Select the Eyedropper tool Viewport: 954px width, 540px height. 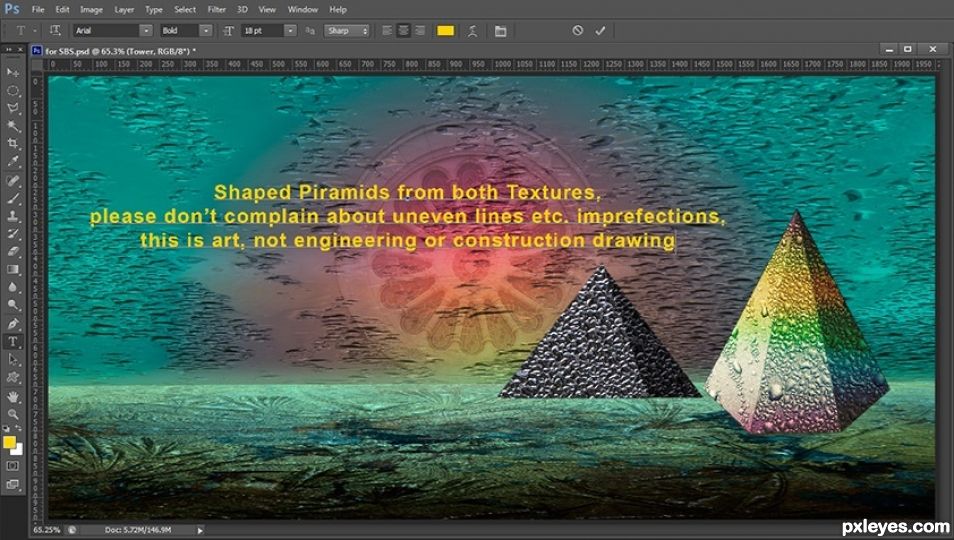[x=13, y=162]
